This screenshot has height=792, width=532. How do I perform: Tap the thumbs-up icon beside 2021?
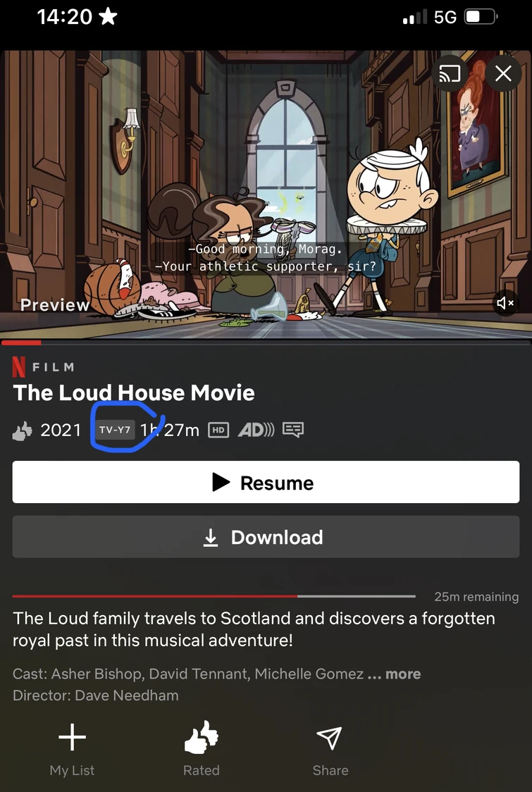23,431
